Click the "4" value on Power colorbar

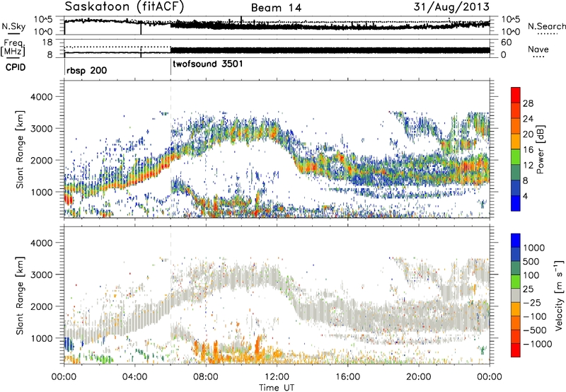pyautogui.click(x=525, y=196)
